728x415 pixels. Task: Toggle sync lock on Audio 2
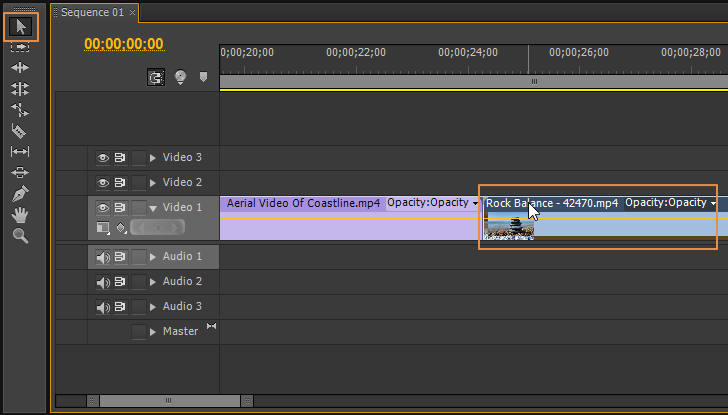tap(120, 281)
